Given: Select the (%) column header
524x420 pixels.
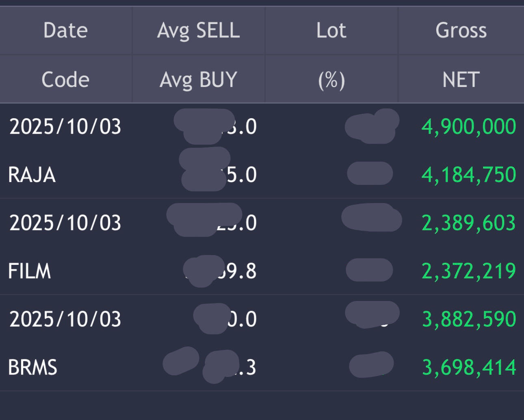Looking at the screenshot, I should tap(331, 80).
